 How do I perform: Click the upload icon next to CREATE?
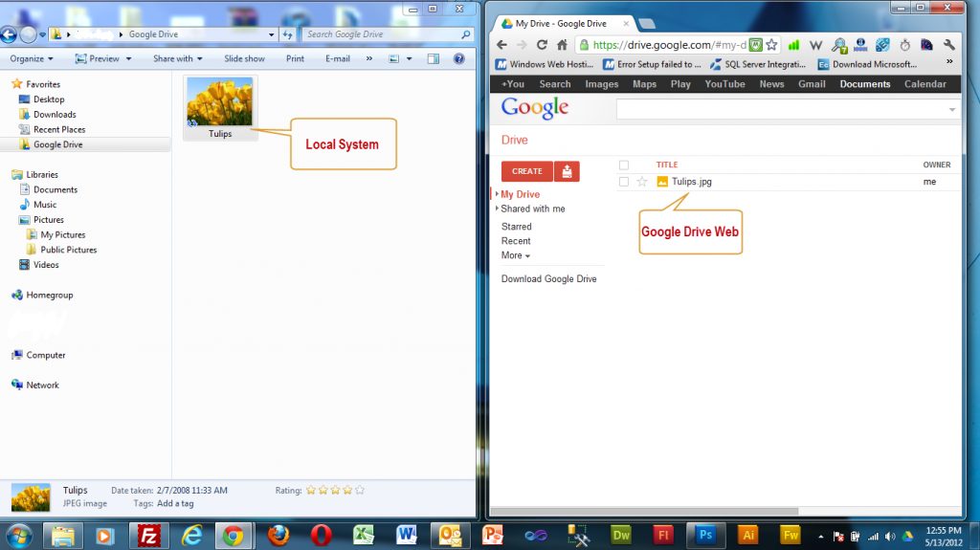567,171
